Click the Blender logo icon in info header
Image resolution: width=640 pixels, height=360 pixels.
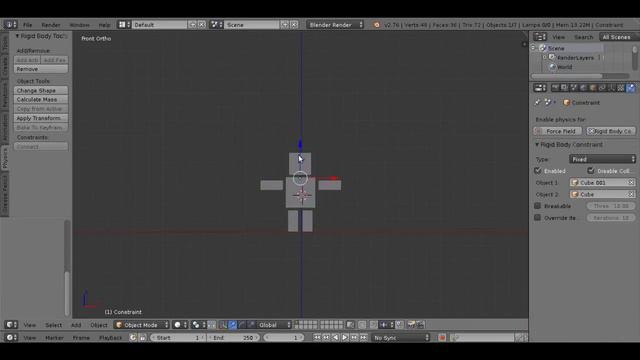click(x=377, y=25)
